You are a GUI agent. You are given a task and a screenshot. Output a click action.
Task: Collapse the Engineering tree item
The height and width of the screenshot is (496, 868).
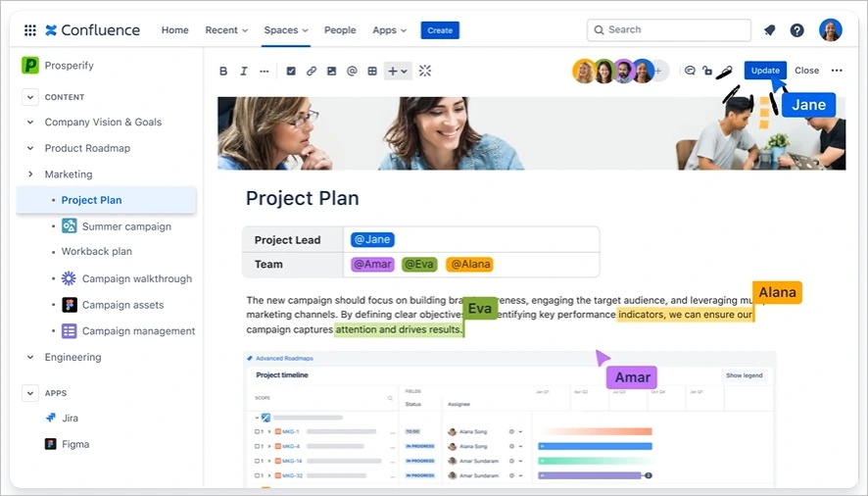click(30, 357)
